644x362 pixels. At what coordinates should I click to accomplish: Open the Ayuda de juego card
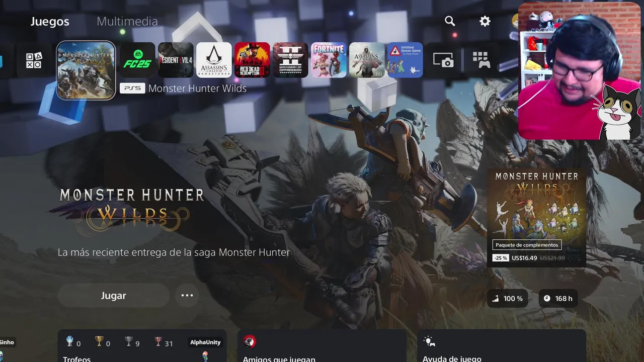502,346
